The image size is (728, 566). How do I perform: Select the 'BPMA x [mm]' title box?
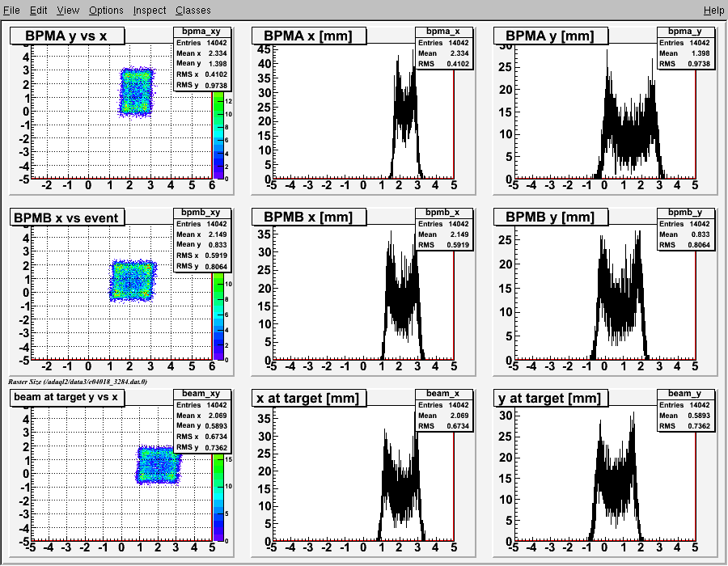[x=309, y=36]
